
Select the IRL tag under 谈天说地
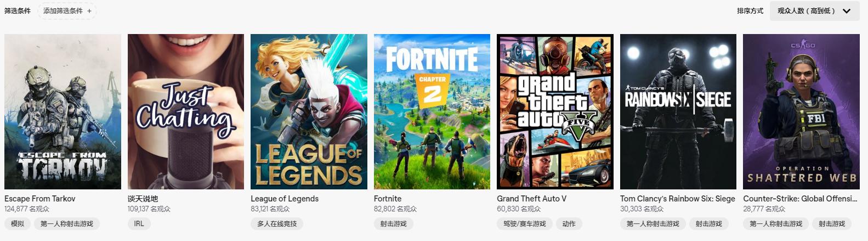(x=139, y=224)
